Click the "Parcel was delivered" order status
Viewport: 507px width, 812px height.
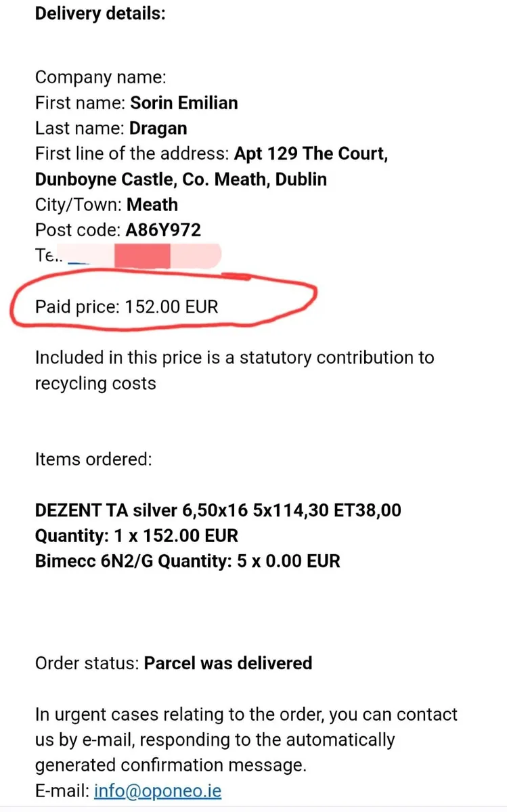228,662
